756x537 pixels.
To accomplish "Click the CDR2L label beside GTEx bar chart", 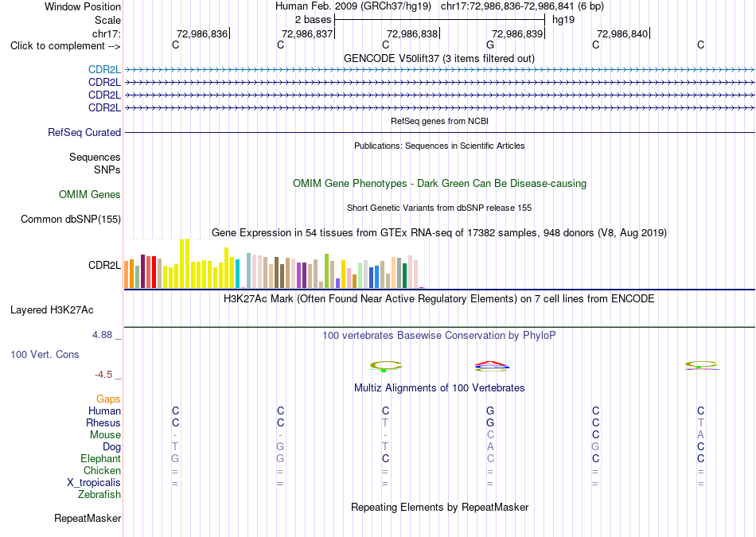I will pos(104,265).
